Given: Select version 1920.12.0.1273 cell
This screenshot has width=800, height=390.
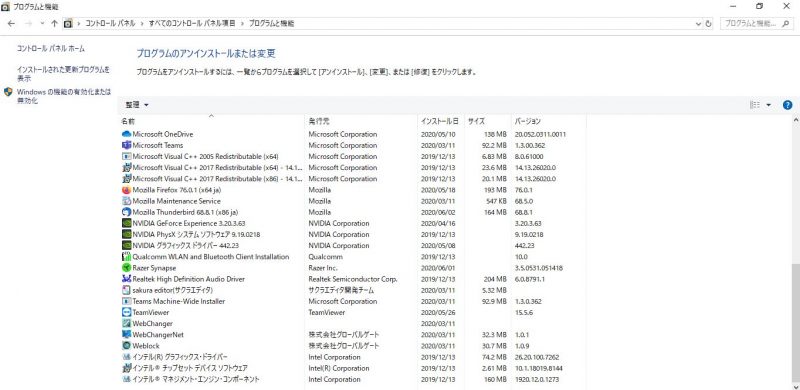Looking at the screenshot, I should [x=536, y=379].
